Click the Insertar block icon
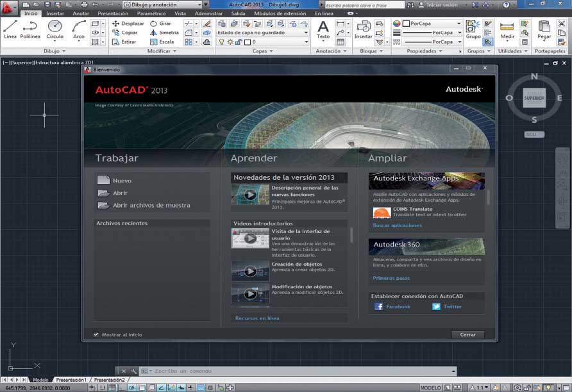The height and width of the screenshot is (392, 572). tap(364, 29)
